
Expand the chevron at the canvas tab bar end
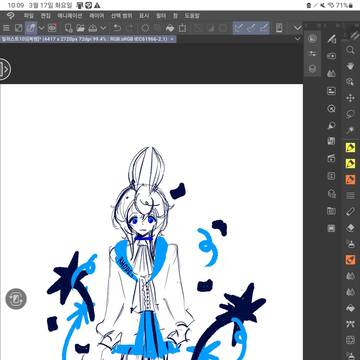coord(298,39)
